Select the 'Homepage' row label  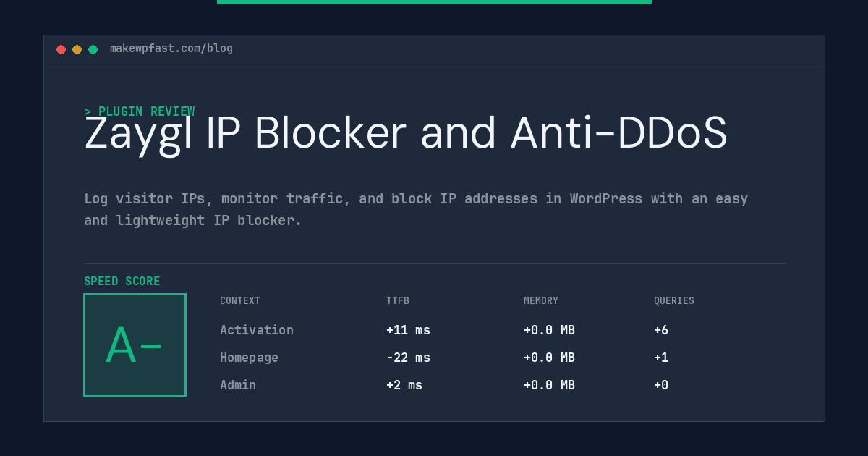click(249, 358)
